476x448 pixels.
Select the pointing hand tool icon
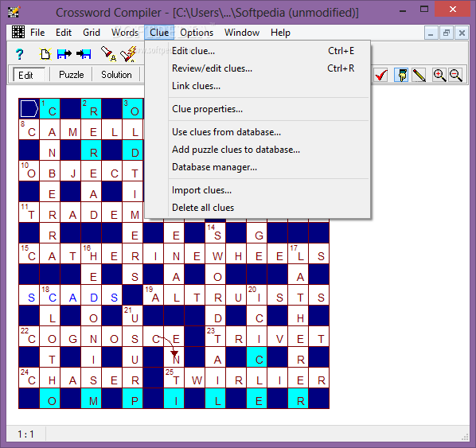click(402, 75)
